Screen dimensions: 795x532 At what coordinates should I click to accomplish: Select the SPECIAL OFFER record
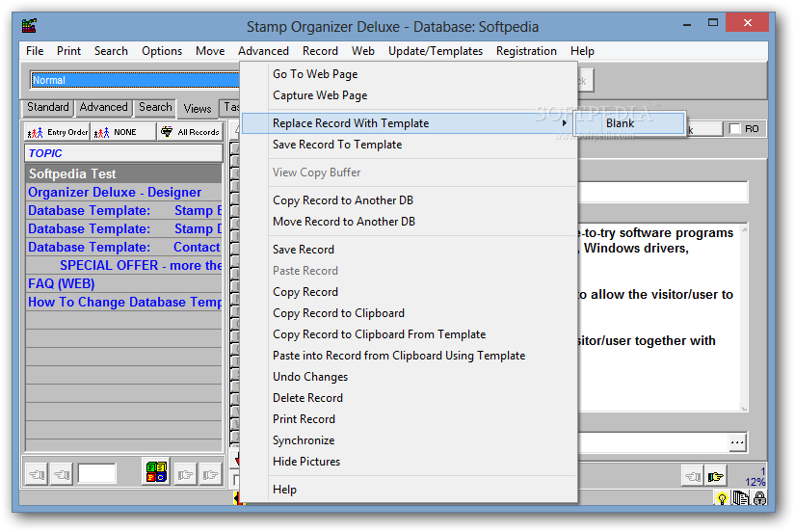[x=123, y=265]
